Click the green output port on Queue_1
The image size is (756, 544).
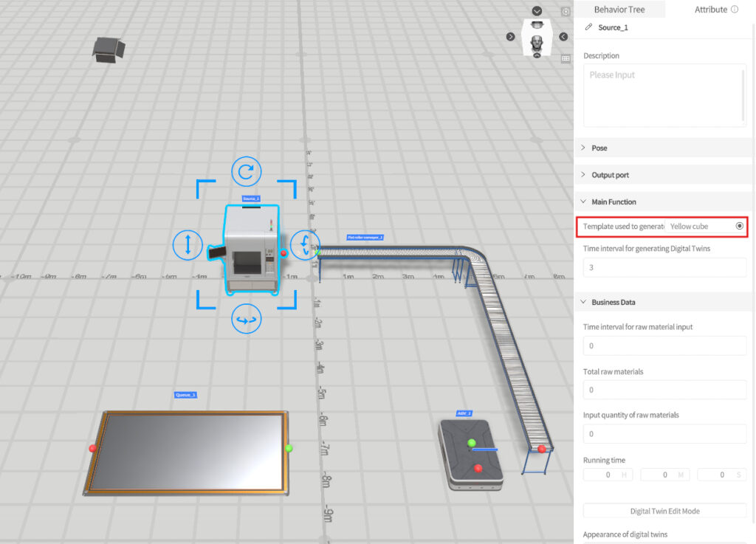pyautogui.click(x=289, y=448)
